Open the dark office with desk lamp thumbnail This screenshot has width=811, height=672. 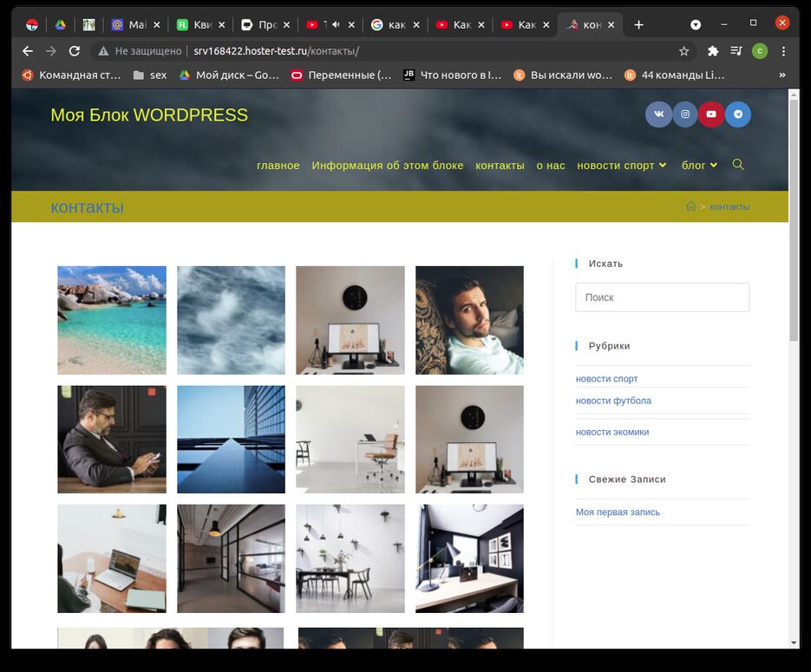[x=469, y=558]
